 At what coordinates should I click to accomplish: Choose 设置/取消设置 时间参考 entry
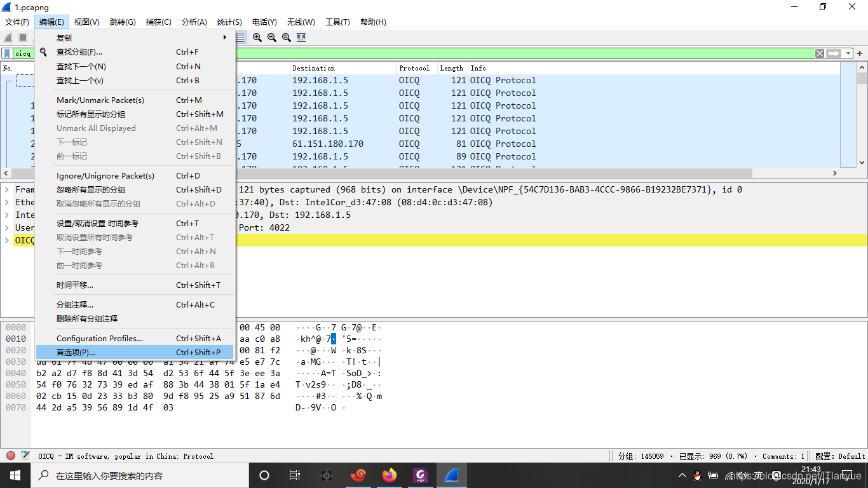coord(135,223)
